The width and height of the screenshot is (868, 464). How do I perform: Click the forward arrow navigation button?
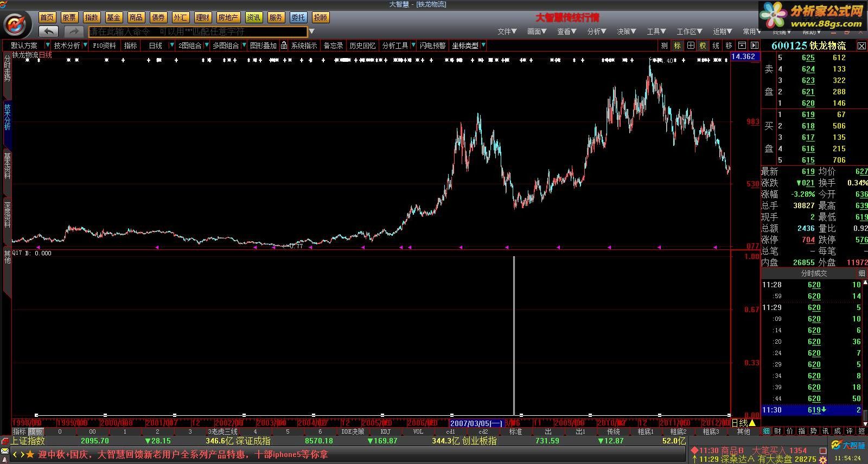pyautogui.click(x=74, y=31)
